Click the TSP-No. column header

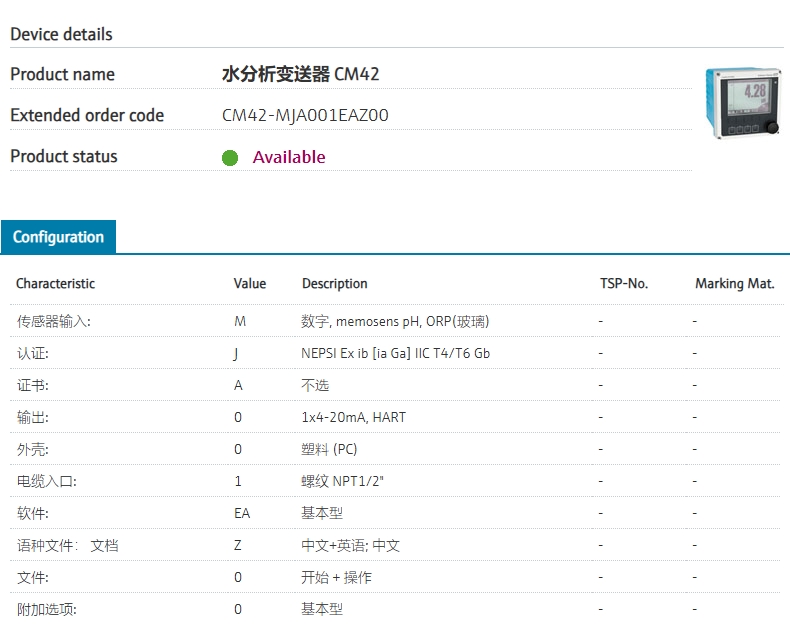(624, 283)
